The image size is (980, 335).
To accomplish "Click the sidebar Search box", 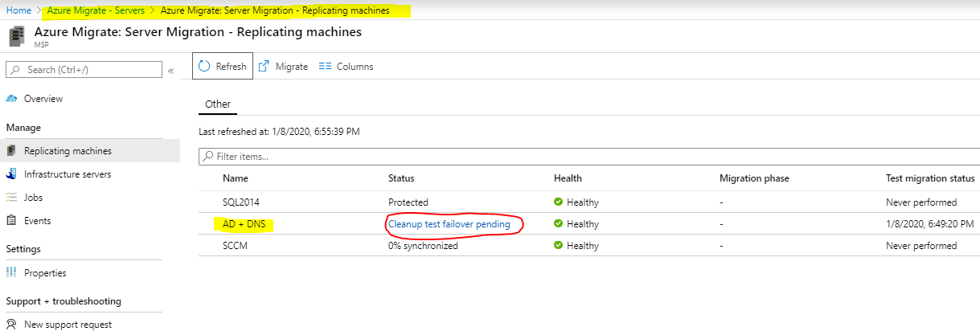I will pos(84,70).
